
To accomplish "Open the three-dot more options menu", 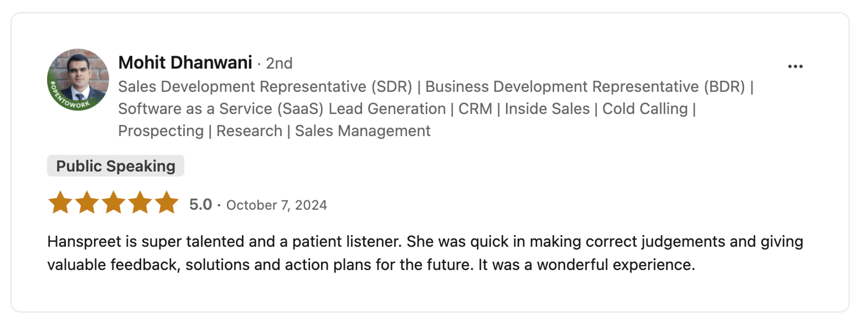I will pyautogui.click(x=795, y=66).
